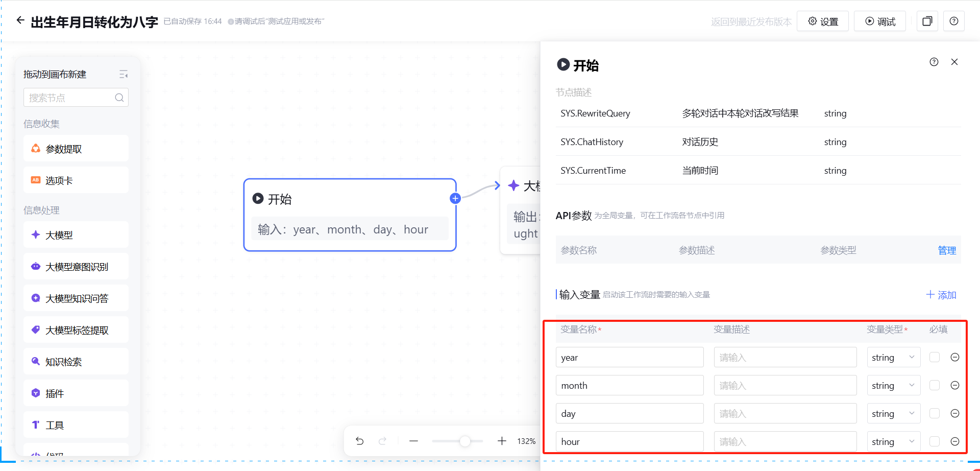Click description field for day variable
Screen dimensions: 980x471
786,413
